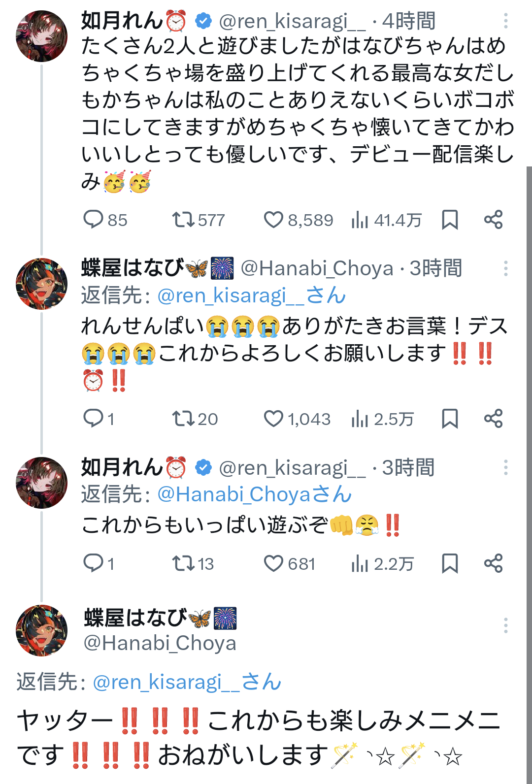Retweet the first tweet with 577 reposts
The image size is (532, 784).
tap(183, 220)
